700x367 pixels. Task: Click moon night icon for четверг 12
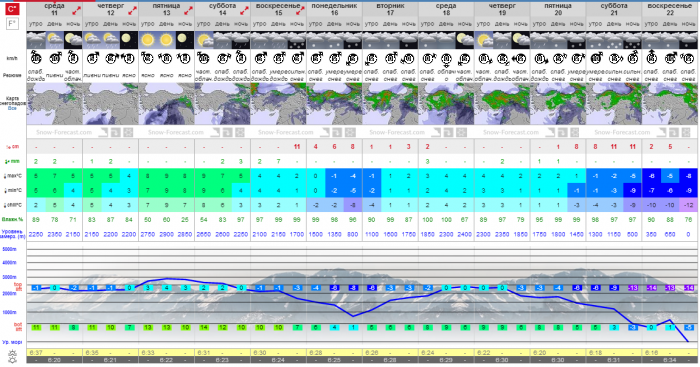(129, 40)
